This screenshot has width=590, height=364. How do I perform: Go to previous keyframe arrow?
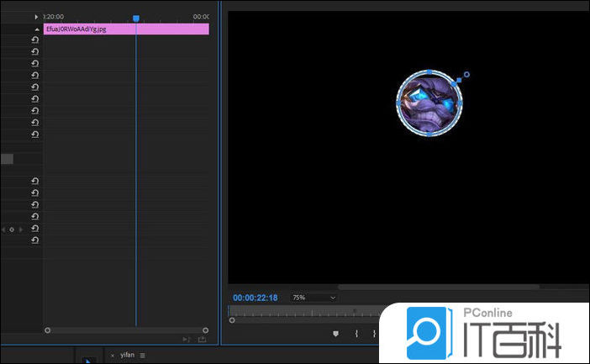pos(3,229)
